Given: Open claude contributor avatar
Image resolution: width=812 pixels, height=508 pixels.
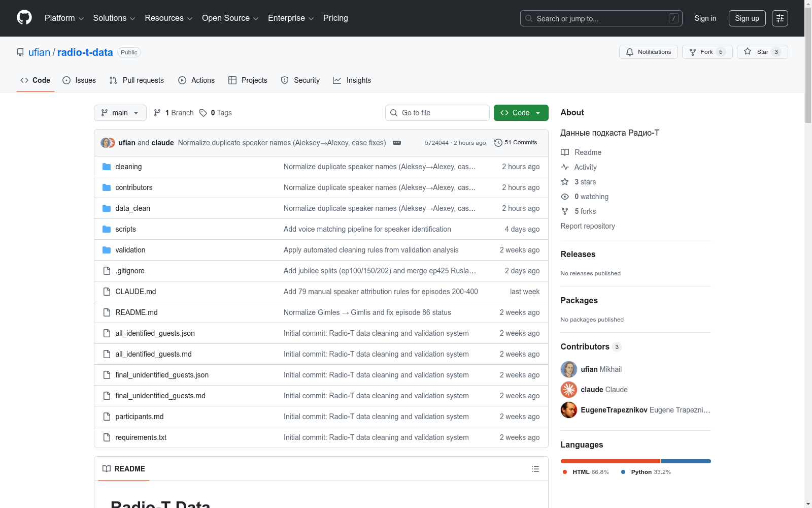Looking at the screenshot, I should pos(569,390).
